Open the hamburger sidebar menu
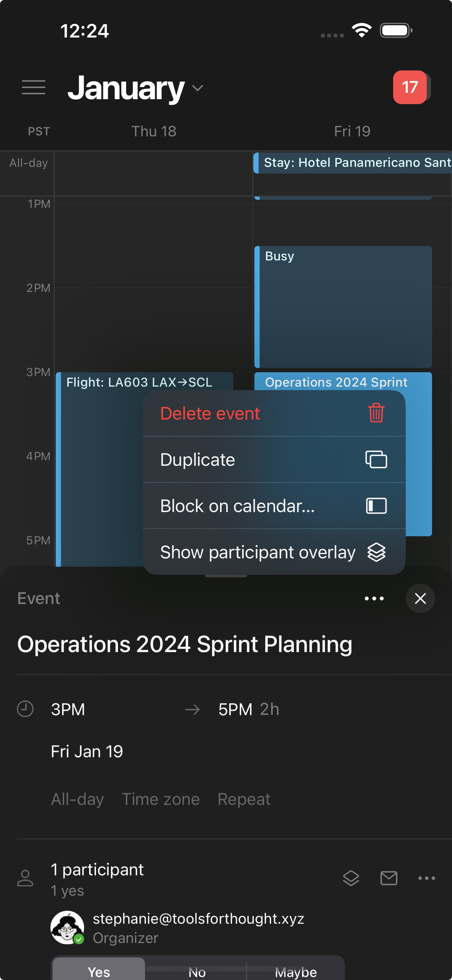The height and width of the screenshot is (980, 452). (x=34, y=88)
